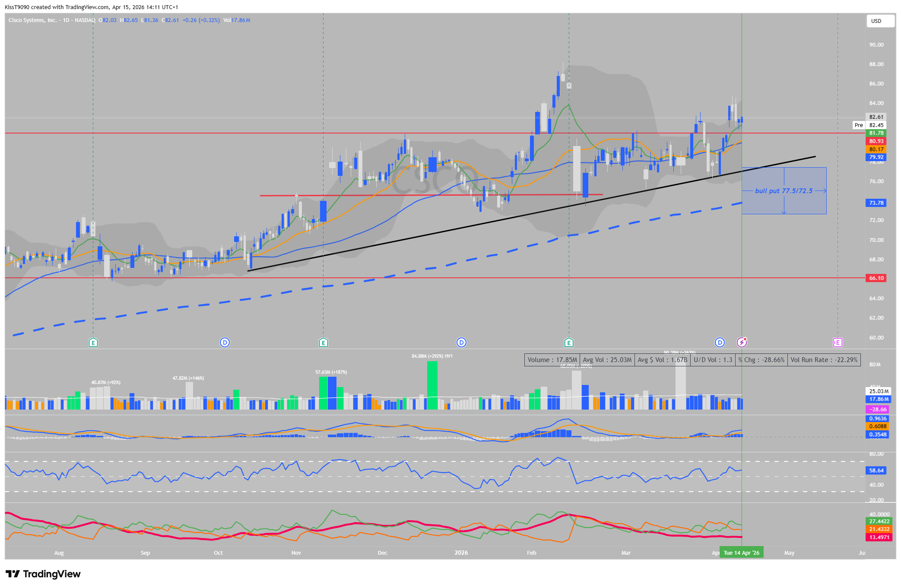Click the red 66.10 price label
This screenshot has width=901, height=588.
tap(876, 278)
